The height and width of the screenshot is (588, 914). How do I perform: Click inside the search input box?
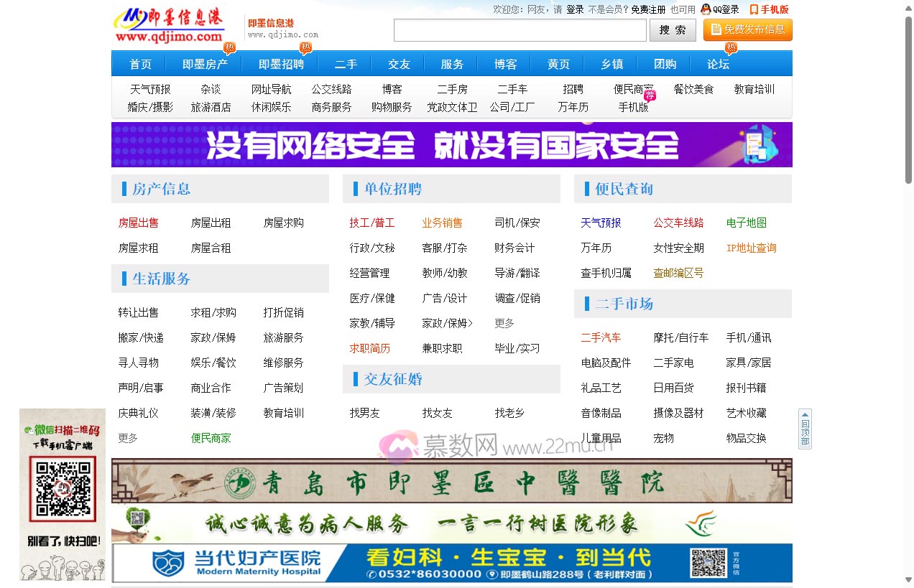pos(519,30)
